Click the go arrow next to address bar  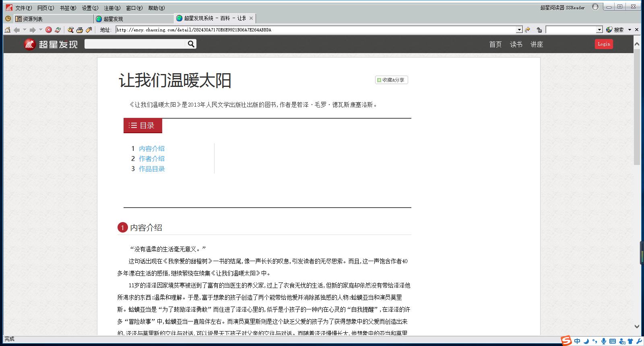point(528,30)
